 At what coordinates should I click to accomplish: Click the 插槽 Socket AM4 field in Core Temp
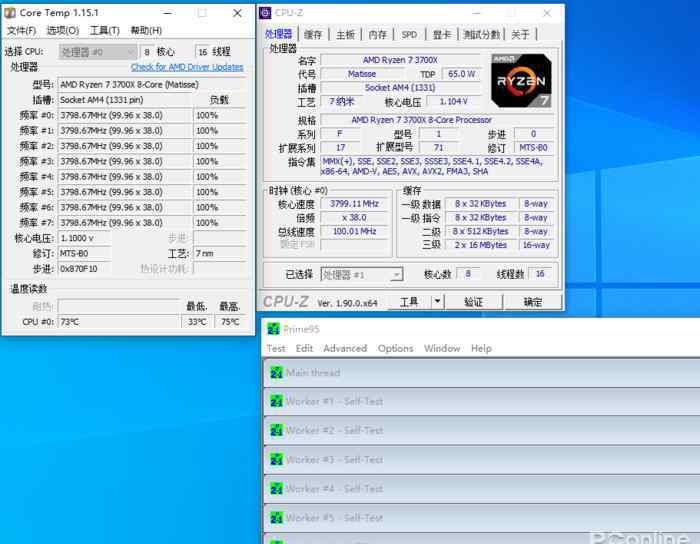125,100
